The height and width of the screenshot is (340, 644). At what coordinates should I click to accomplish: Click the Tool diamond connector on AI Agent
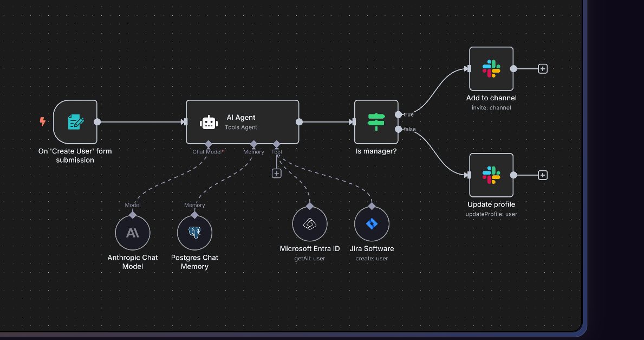[x=276, y=144]
